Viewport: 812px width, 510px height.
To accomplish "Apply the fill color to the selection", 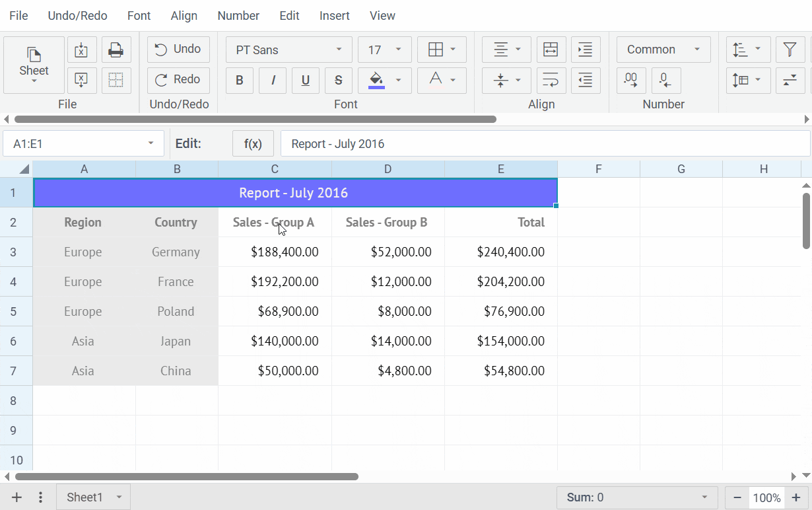I will coord(376,80).
